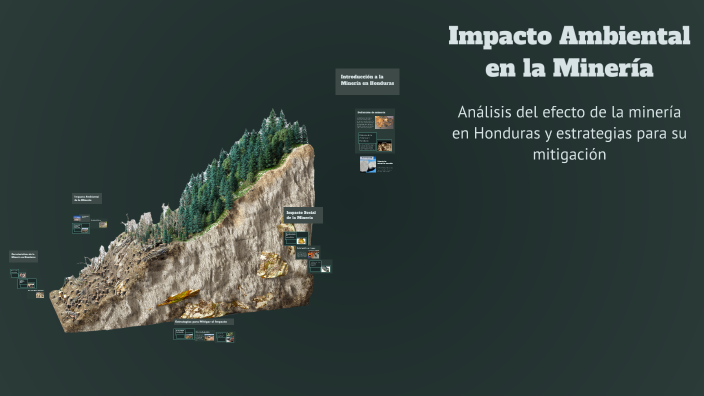The width and height of the screenshot is (704, 396).
Task: Open the 'Características de la Minería en Honduras' topic
Action: 23,256
